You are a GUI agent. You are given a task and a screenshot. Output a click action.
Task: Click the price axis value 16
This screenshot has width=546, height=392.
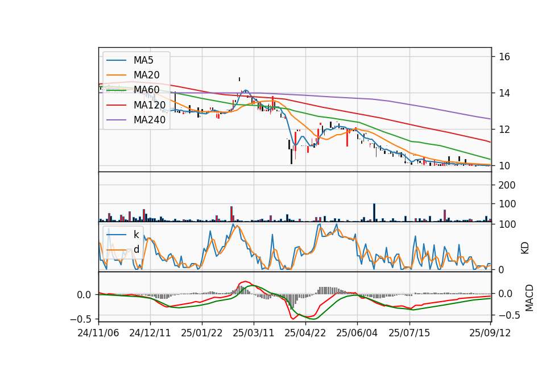[504, 57]
